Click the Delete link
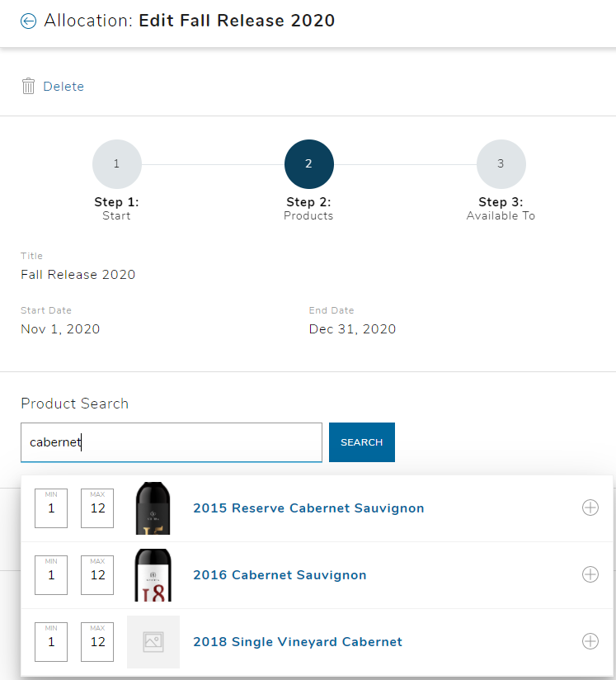 tap(63, 85)
